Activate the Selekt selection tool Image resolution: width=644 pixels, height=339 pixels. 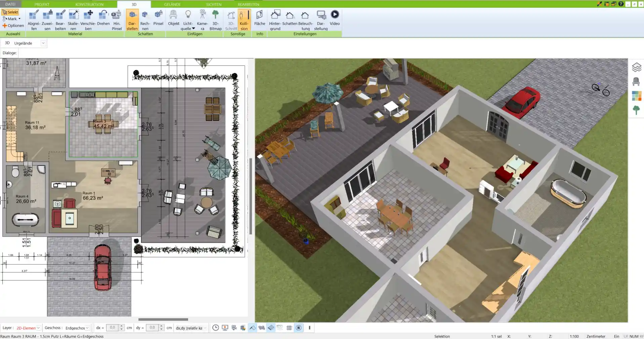(x=10, y=12)
